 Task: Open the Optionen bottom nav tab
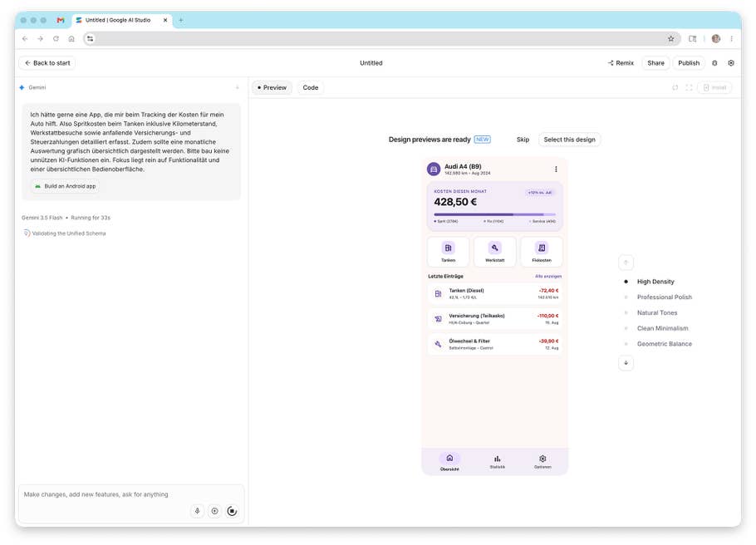[542, 462]
